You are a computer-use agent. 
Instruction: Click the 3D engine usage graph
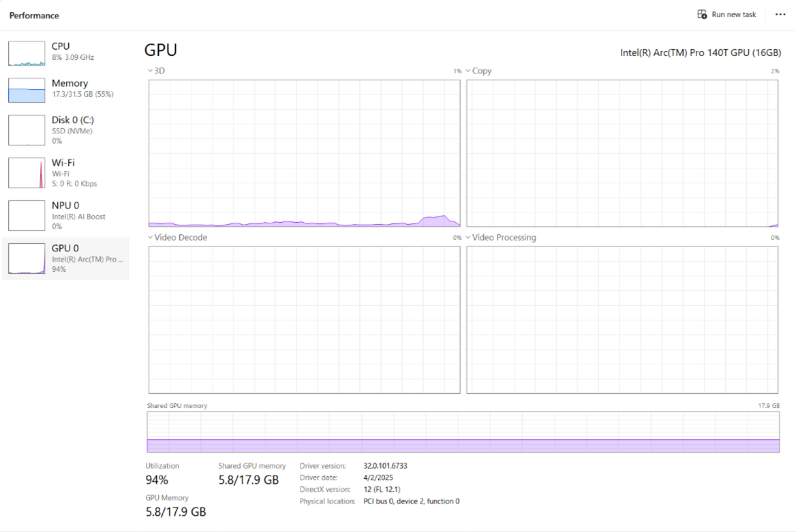coord(304,153)
